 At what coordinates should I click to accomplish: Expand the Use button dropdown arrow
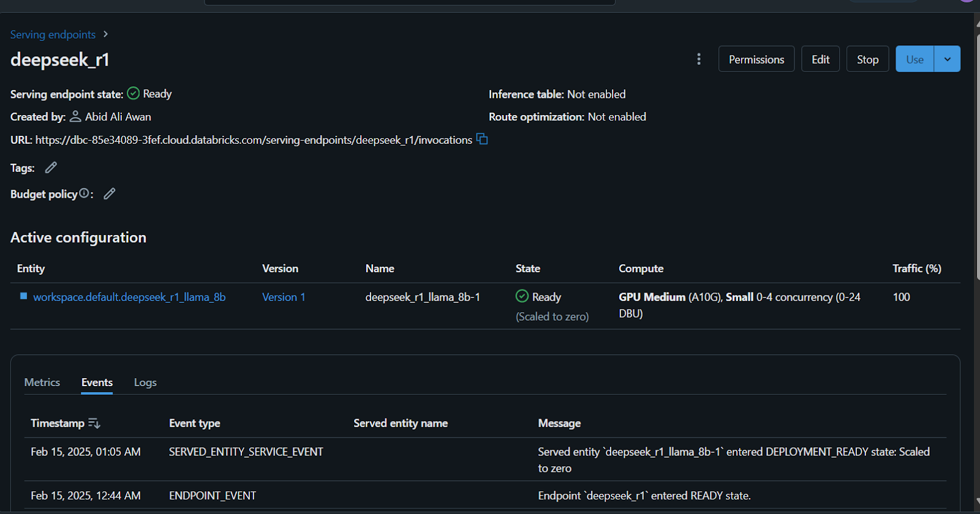tap(947, 59)
